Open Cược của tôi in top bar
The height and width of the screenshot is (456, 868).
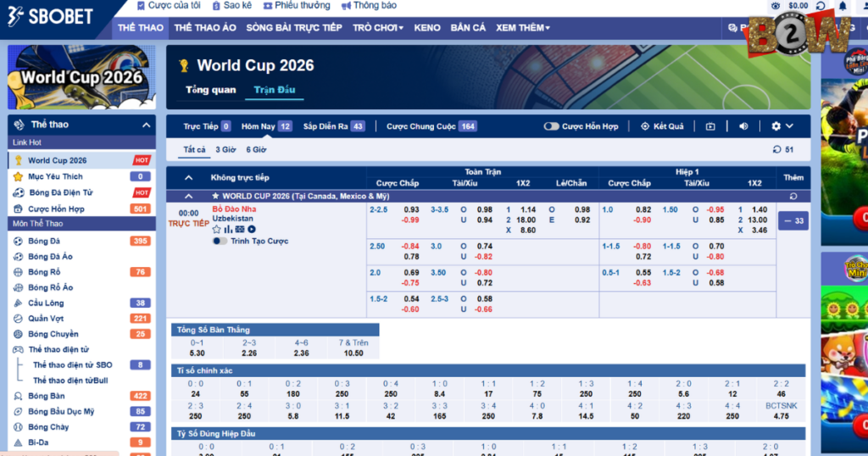click(x=169, y=6)
